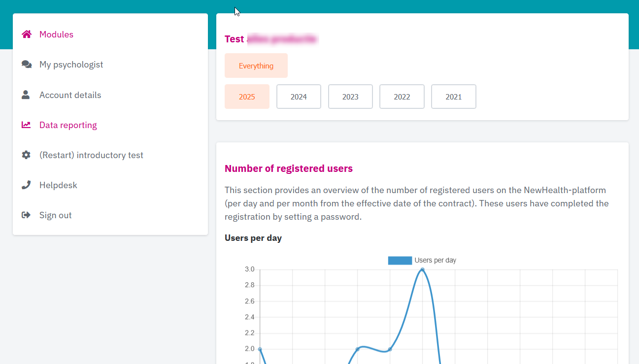639x364 pixels.
Task: Click the Helpdesk phone icon
Action: click(26, 185)
